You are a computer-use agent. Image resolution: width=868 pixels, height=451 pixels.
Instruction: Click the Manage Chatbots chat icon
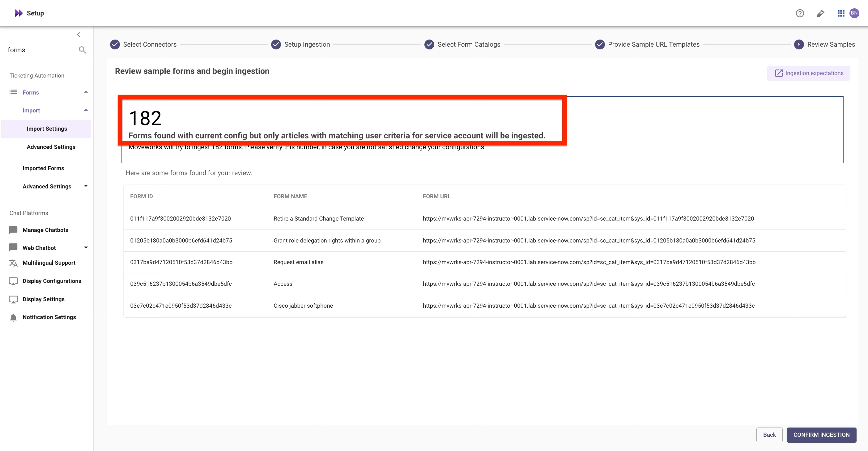13,230
